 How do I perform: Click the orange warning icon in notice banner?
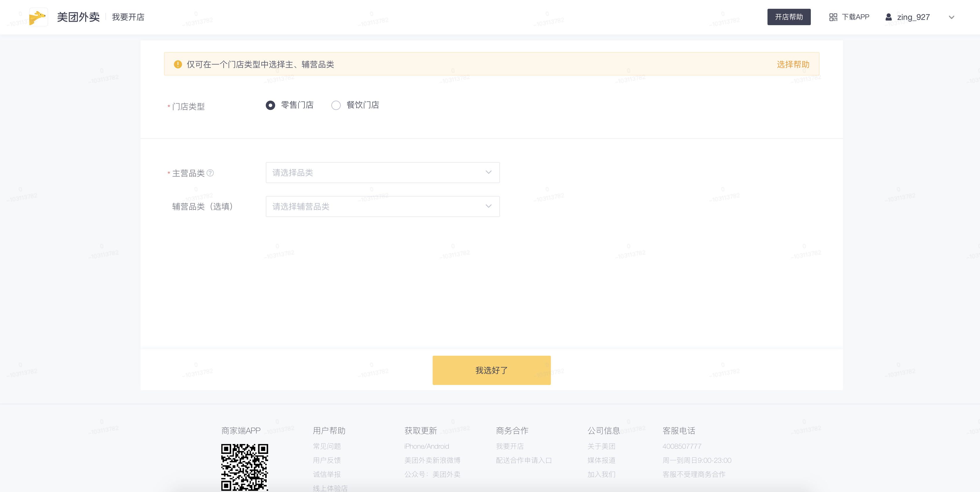[178, 64]
